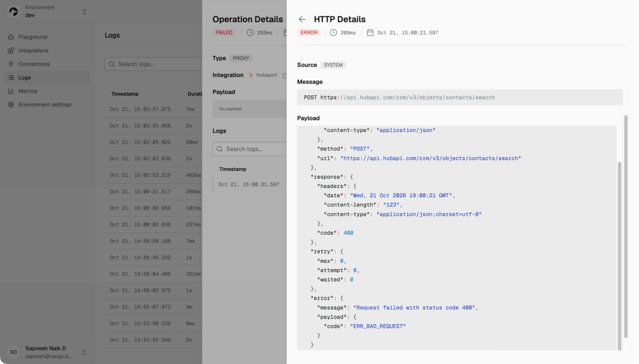Click the "Request failed with status code 400" message

pyautogui.click(x=415, y=308)
